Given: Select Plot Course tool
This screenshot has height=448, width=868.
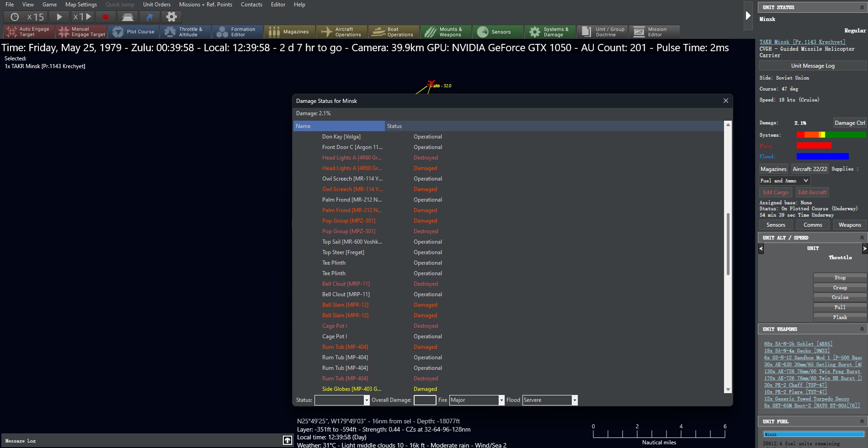Looking at the screenshot, I should (x=134, y=32).
